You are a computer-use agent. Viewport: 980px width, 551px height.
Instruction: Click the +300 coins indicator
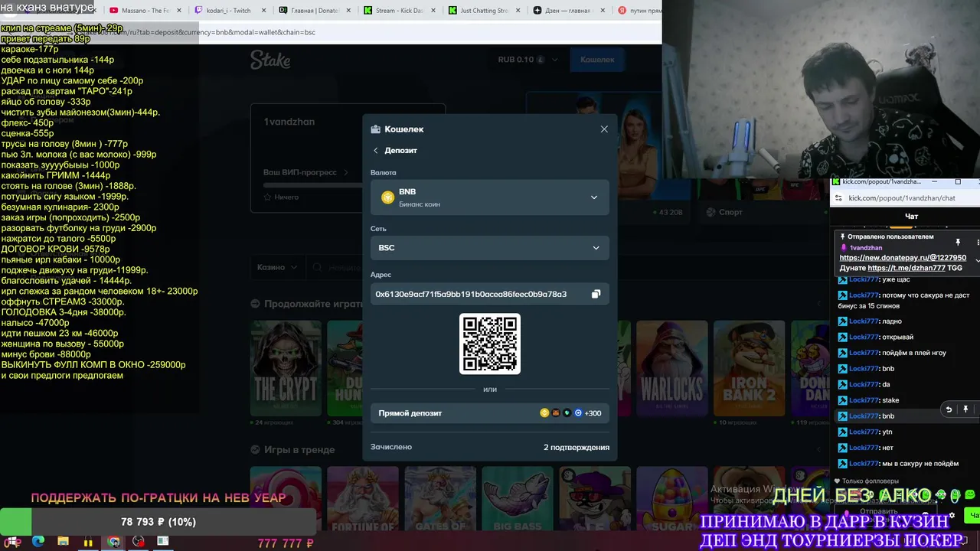point(593,413)
